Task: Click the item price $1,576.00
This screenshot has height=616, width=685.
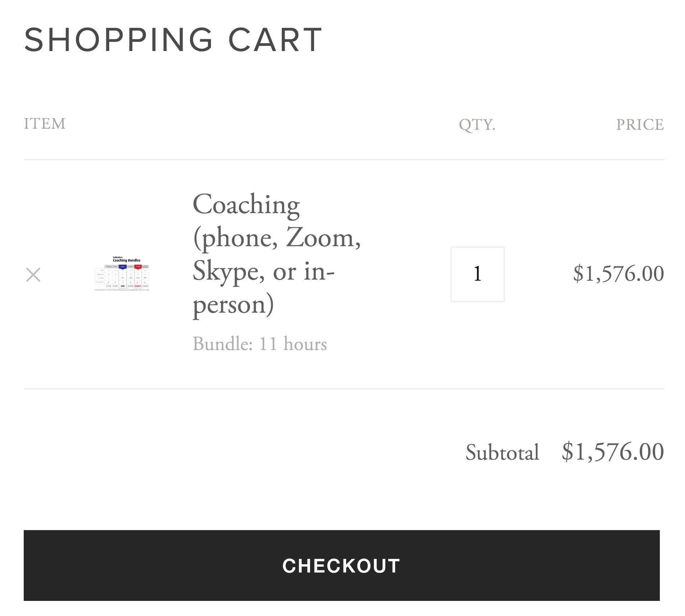Action: [619, 273]
